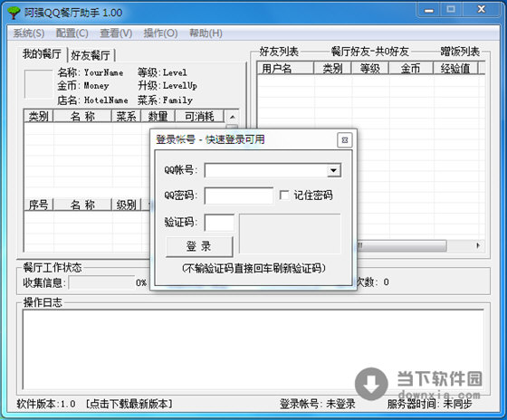Click the 菜系 column header in inventory table
The width and height of the screenshot is (507, 420).
click(x=126, y=117)
